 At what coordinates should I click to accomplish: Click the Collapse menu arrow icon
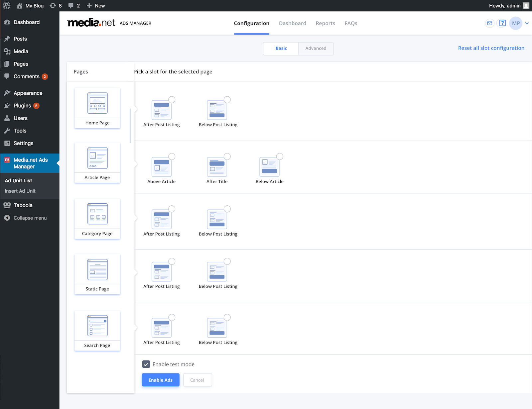7,218
